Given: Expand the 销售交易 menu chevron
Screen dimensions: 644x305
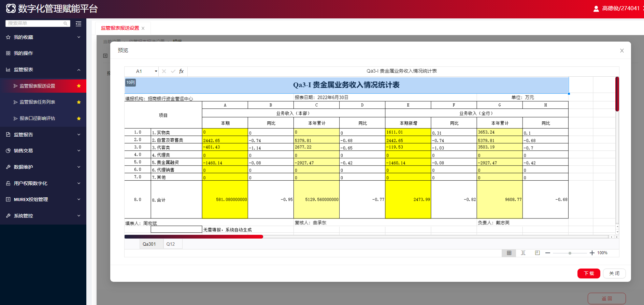Looking at the screenshot, I should click(x=79, y=151).
